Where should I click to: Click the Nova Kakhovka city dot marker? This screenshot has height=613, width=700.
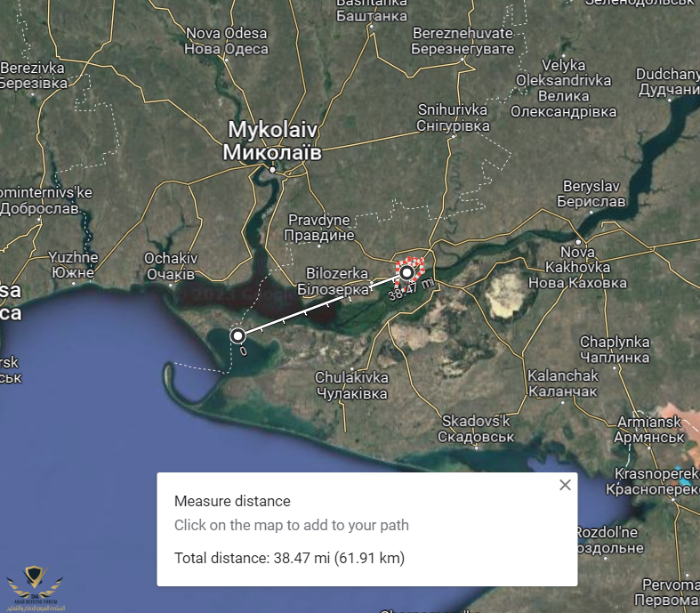[x=577, y=241]
